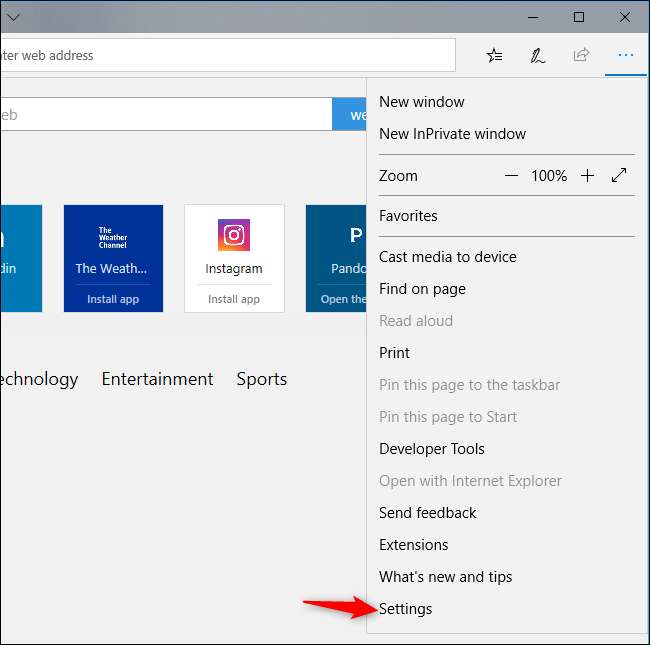Open the Entertainment news category
This screenshot has height=645, width=650.
157,379
